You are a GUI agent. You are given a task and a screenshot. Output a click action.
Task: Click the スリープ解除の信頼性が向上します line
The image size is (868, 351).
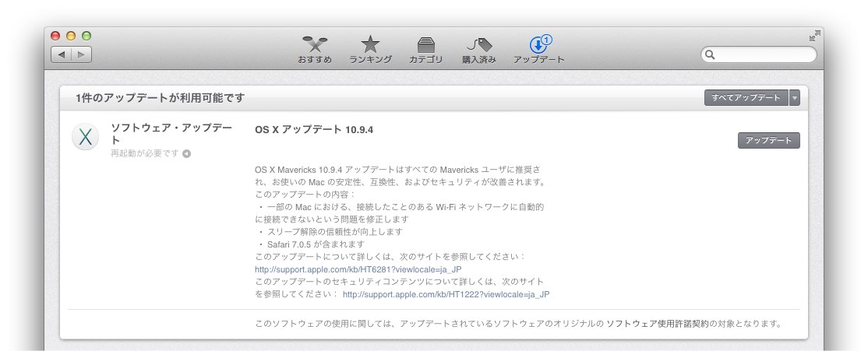(334, 232)
